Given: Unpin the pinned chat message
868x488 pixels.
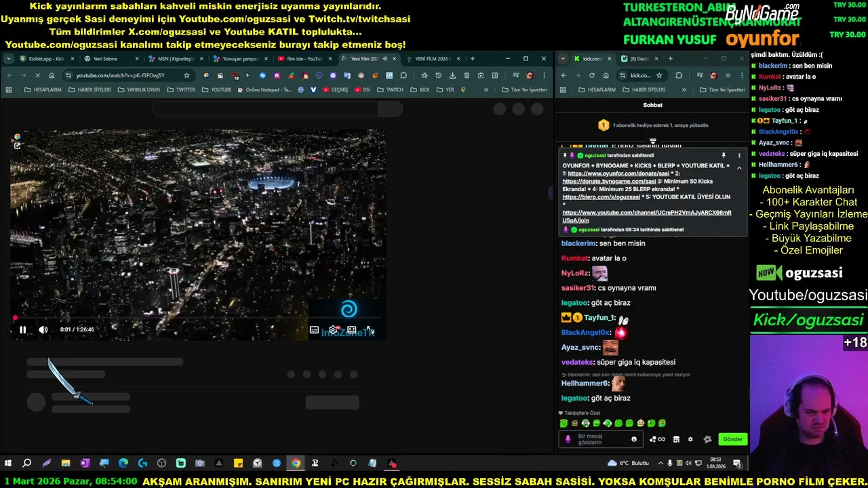Looking at the screenshot, I should [x=724, y=156].
